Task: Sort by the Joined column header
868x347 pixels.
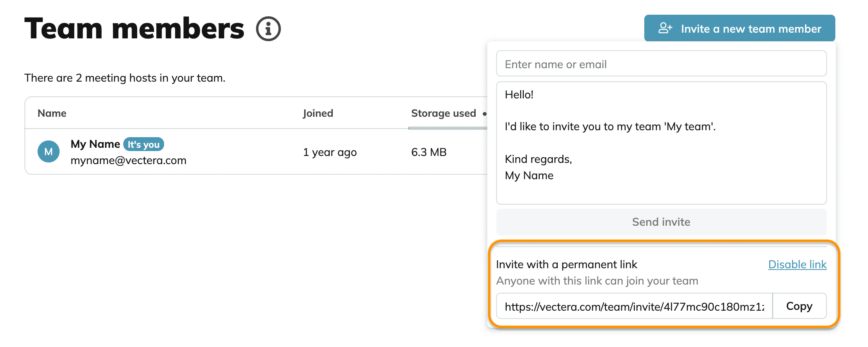Action: 318,113
